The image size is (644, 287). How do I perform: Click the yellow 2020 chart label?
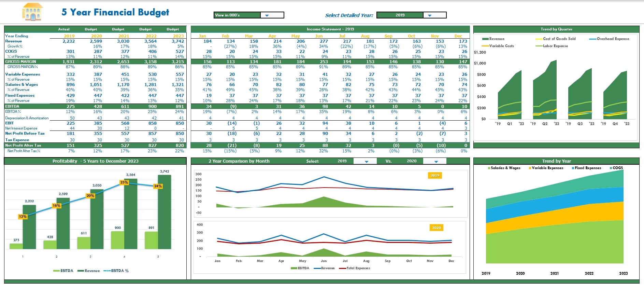(436, 228)
